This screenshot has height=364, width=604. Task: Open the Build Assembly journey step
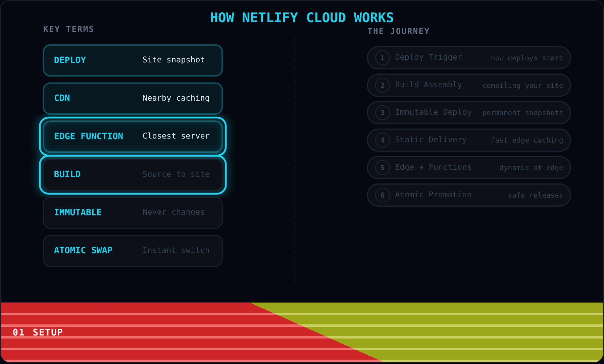469,85
